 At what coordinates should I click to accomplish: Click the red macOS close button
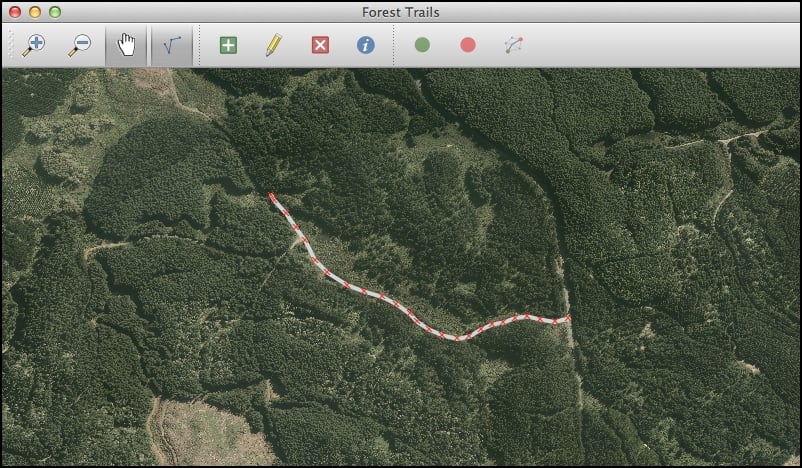[x=15, y=12]
